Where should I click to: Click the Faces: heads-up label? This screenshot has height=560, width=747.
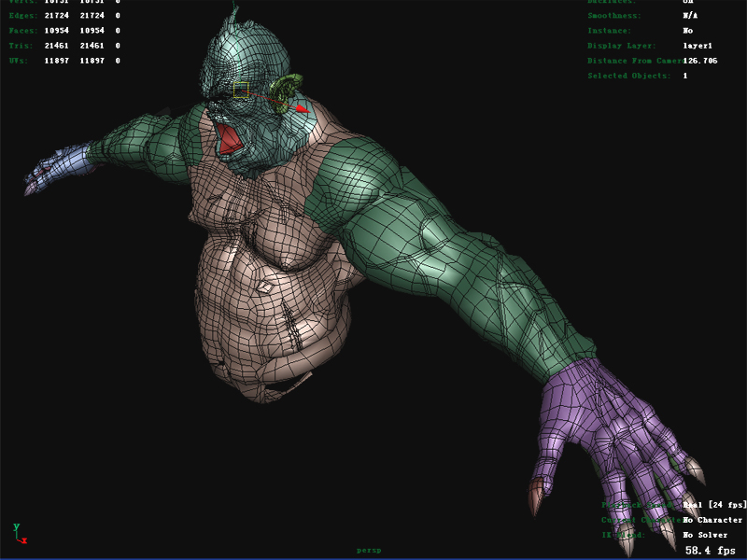click(x=22, y=31)
